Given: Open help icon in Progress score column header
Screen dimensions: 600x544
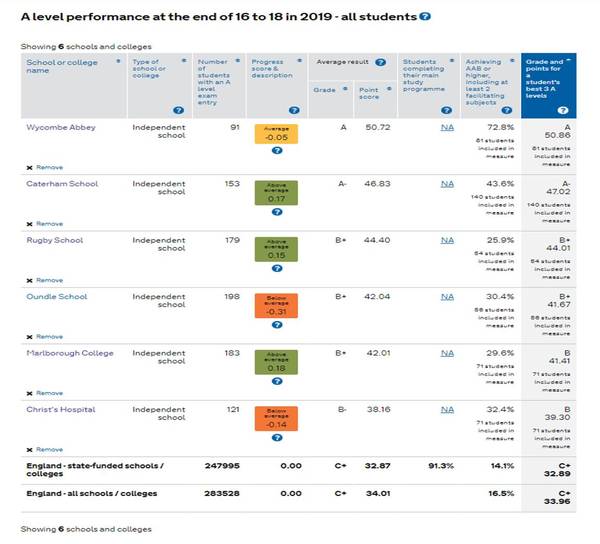Looking at the screenshot, I should tap(294, 110).
